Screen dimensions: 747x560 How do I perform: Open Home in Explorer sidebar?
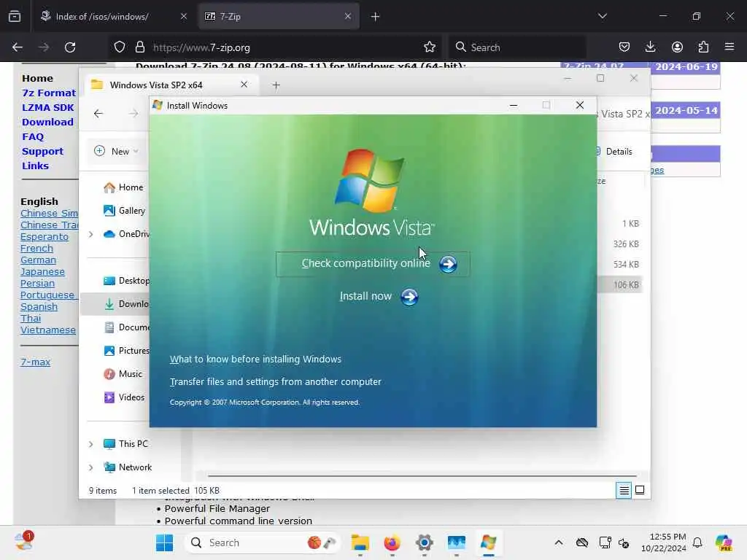click(x=123, y=187)
